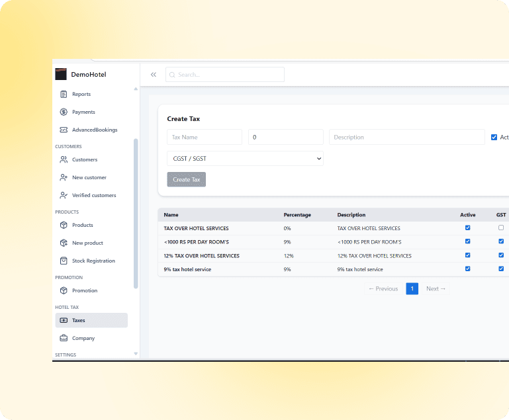Click the Description input field

pos(407,137)
